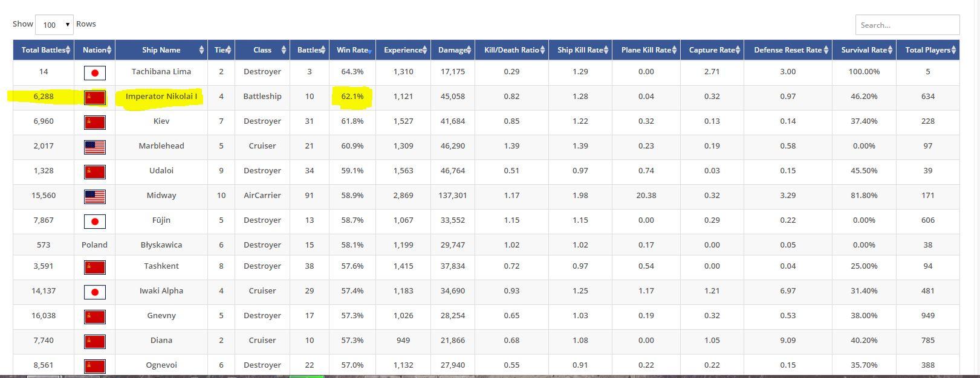Select ship name Iwaki Alpha
980x378 pixels.
pyautogui.click(x=161, y=290)
